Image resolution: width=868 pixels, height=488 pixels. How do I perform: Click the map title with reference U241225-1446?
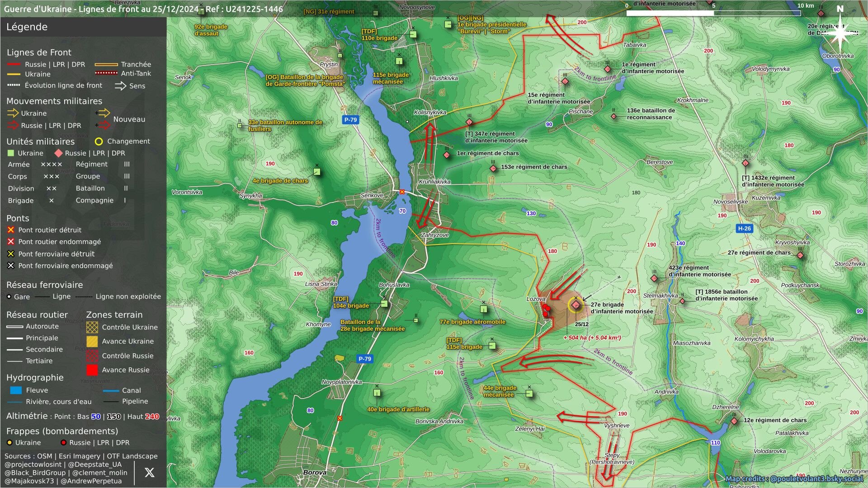tap(143, 9)
